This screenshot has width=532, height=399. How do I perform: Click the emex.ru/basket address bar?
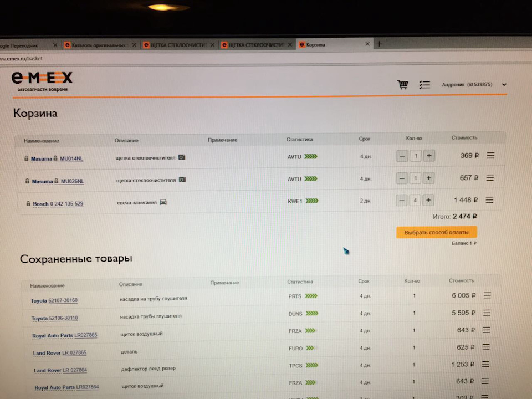pos(265,58)
